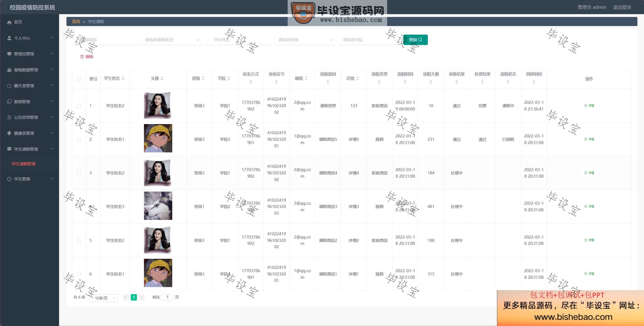Click the 学生请假管理 chat icon

pos(9,149)
